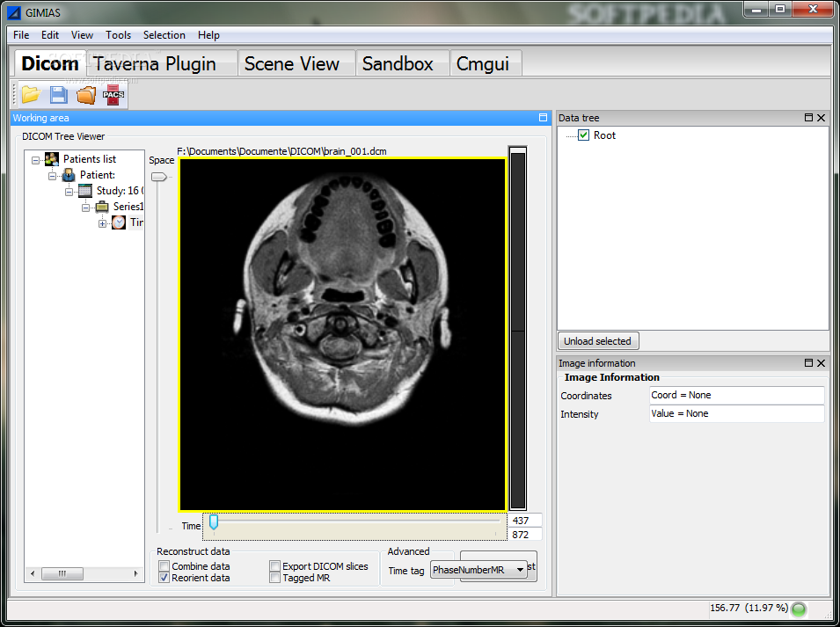Screen dimensions: 840x627
Task: Open the Help menu
Action: coord(208,35)
